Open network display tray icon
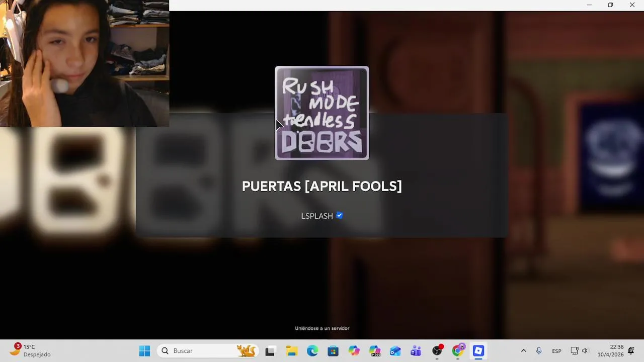The height and width of the screenshot is (362, 644). (575, 351)
